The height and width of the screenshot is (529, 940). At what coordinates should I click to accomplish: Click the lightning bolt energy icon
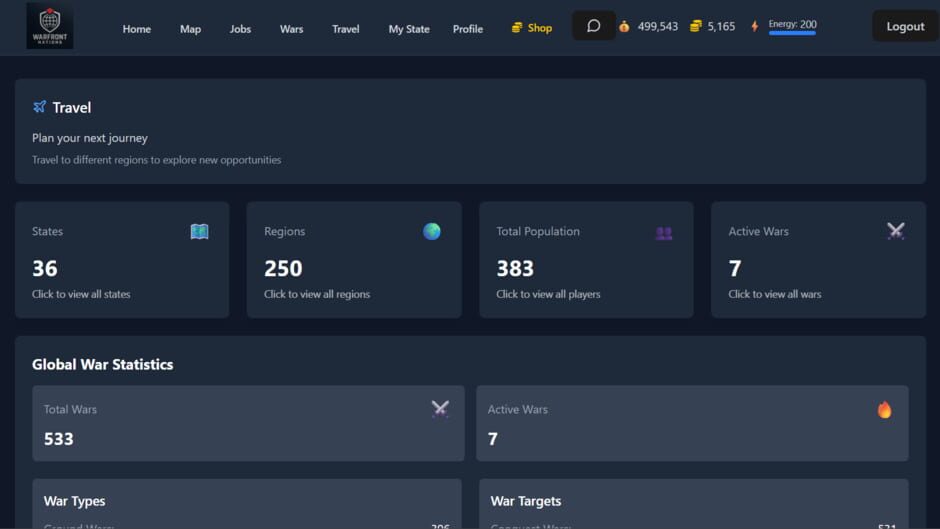(754, 27)
